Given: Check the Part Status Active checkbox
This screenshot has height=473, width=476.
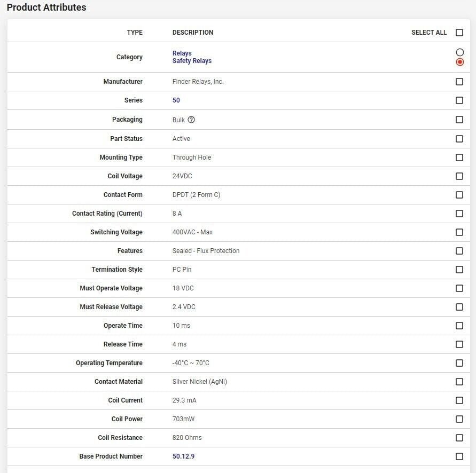Looking at the screenshot, I should (459, 139).
